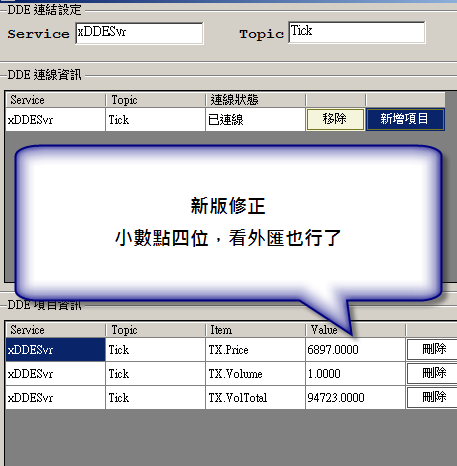Select the TX.Price item cell
This screenshot has width=457, height=466.
(255, 350)
